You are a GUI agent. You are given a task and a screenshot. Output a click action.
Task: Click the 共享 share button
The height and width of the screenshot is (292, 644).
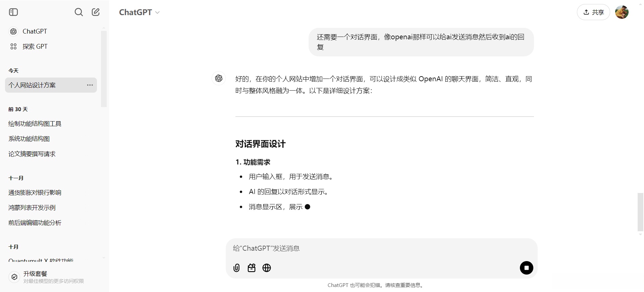[x=593, y=12]
